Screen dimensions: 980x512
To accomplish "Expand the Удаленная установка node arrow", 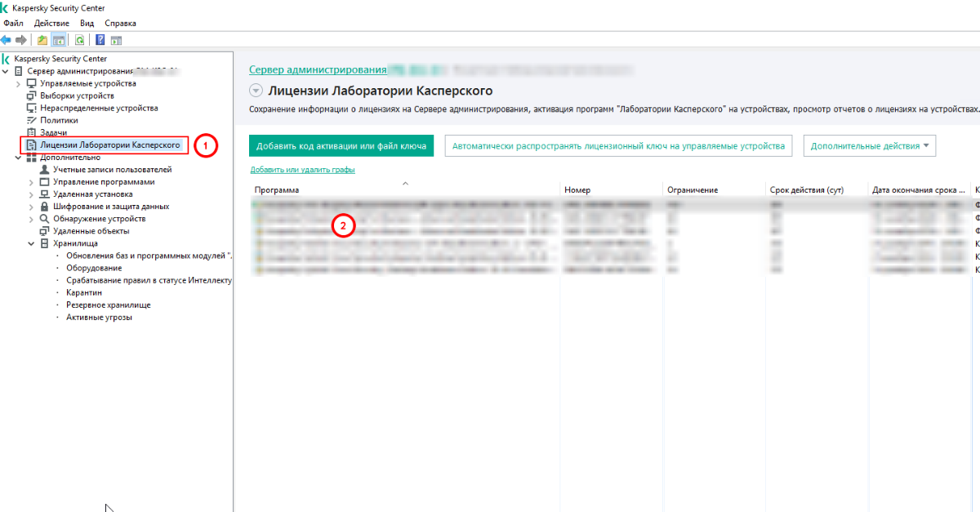I will [32, 194].
